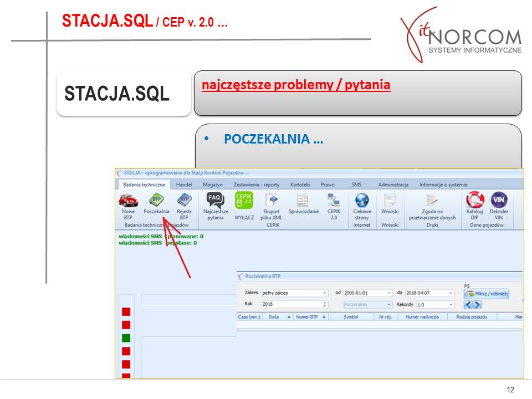Click Eksport pliku XML icon
The image size is (532, 399).
[x=272, y=199]
